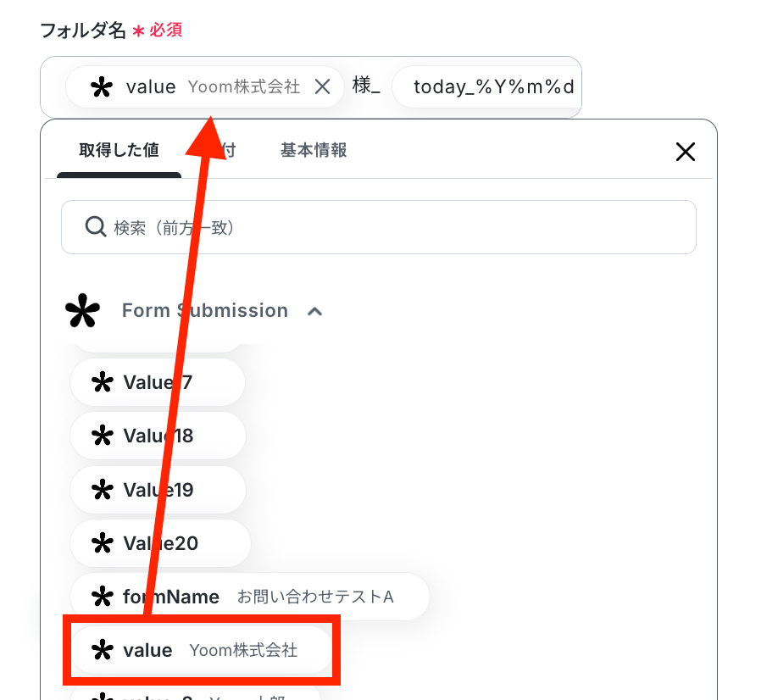This screenshot has height=700, width=778.
Task: Click the Form Submission asterisk icon
Action: (82, 310)
